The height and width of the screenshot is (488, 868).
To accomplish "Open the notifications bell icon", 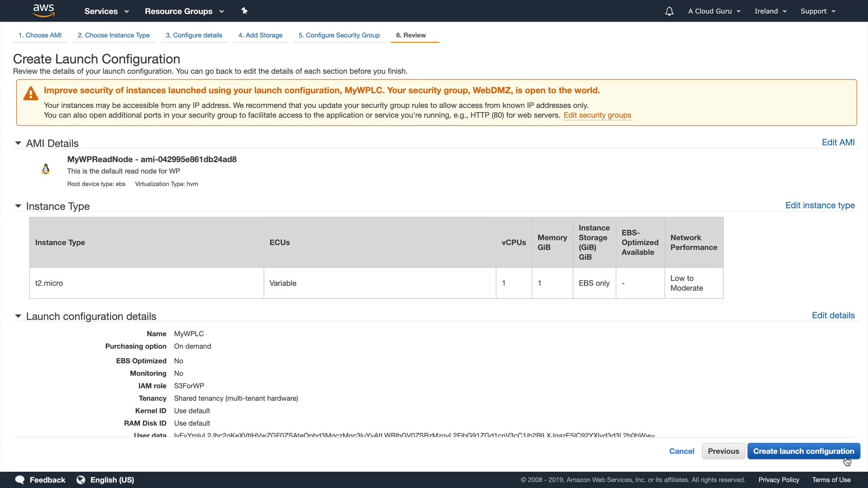I will pos(669,11).
